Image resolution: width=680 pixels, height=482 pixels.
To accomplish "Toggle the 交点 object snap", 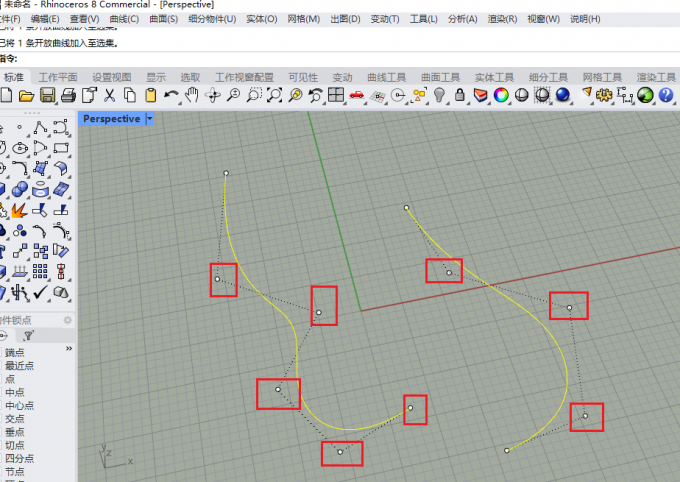I will (x=15, y=419).
